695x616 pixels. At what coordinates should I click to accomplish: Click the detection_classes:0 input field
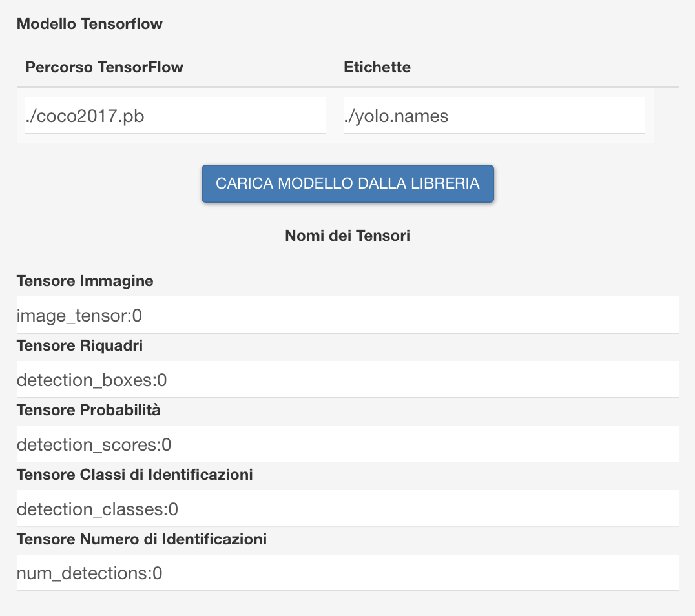(348, 508)
